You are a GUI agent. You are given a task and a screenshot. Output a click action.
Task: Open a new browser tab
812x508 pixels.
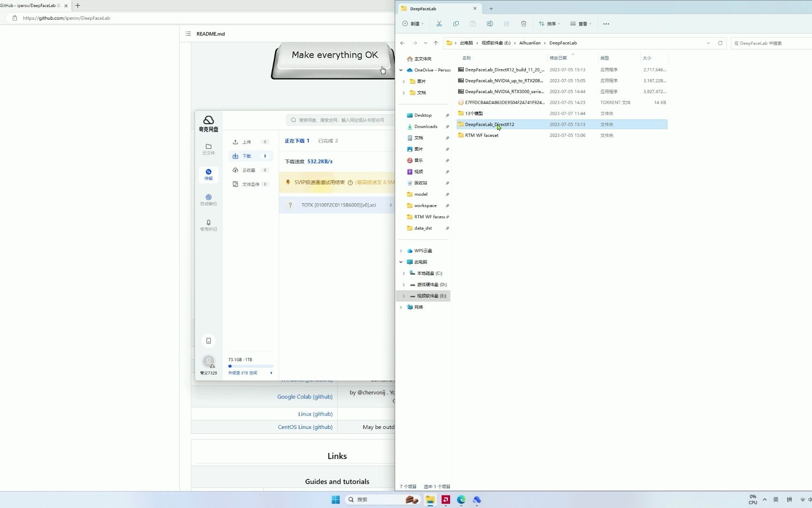point(78,6)
